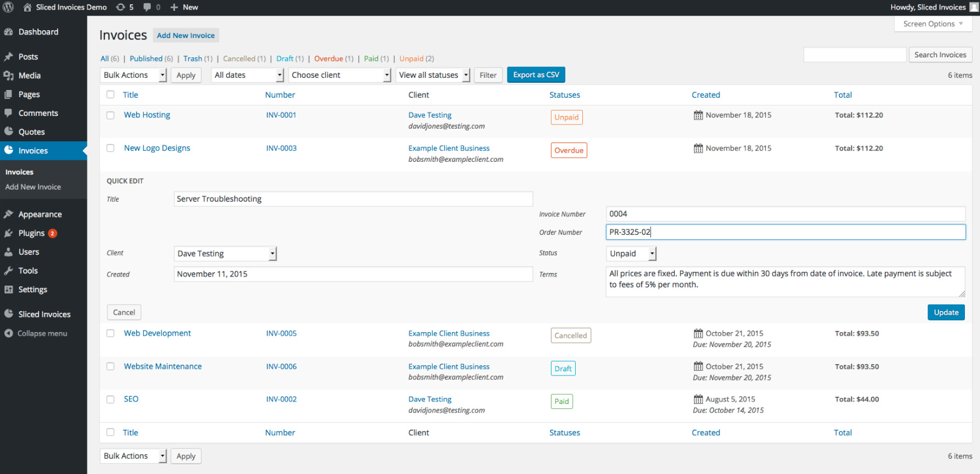
Task: Select the SEO invoice checkbox
Action: point(110,400)
